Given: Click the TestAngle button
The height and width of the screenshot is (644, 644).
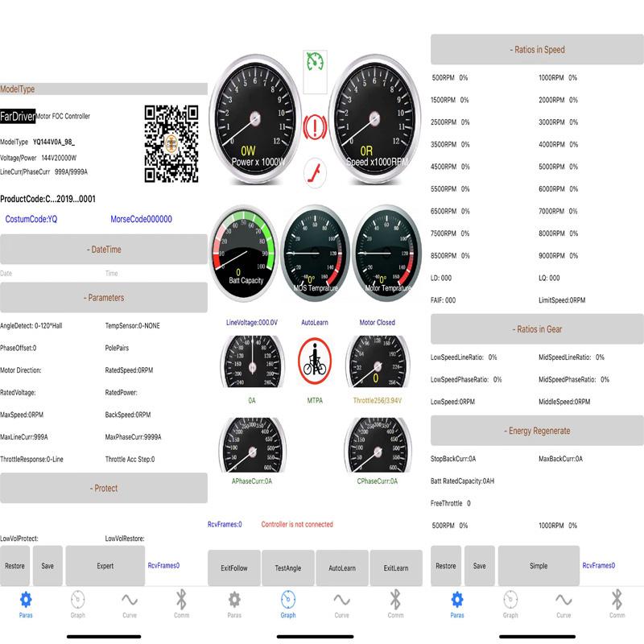Looking at the screenshot, I should pos(288,568).
